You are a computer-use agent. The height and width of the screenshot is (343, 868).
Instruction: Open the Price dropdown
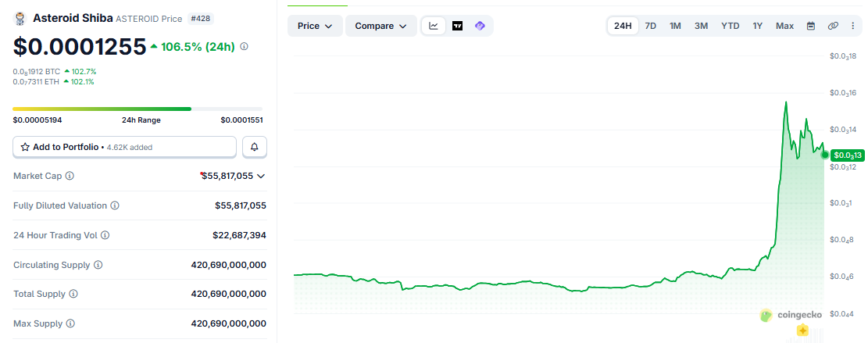click(x=315, y=26)
